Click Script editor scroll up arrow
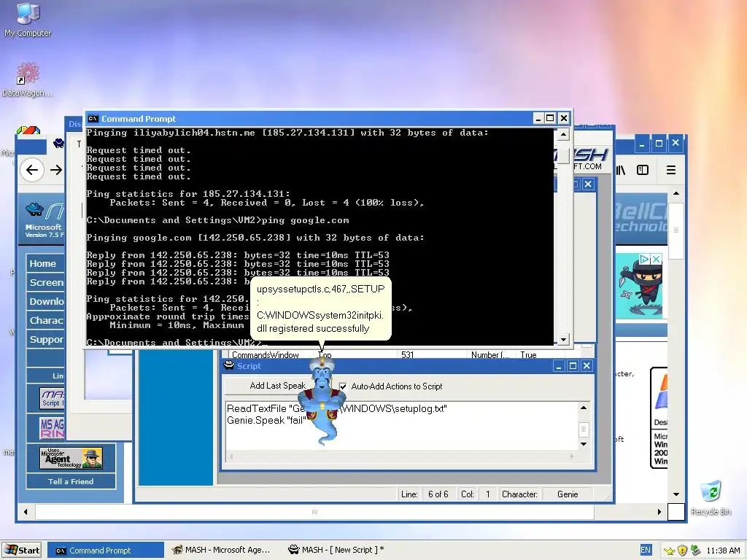747x560 pixels. (584, 408)
